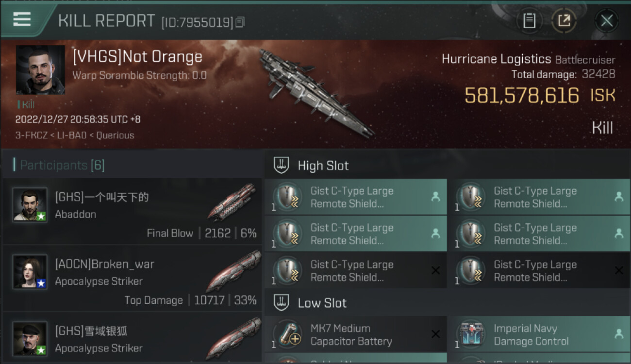View the Not Orange pilot portrait
The image size is (631, 364).
pyautogui.click(x=40, y=70)
